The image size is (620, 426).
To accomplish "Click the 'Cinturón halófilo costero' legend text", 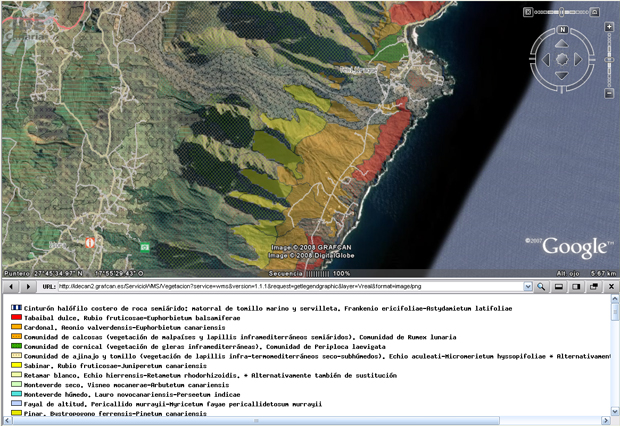I will click(x=268, y=309).
